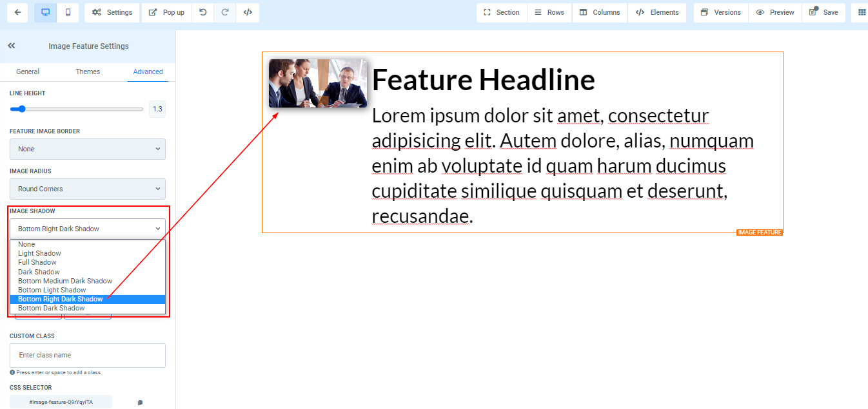Open the Feature Image Border dropdown
The image size is (868, 409).
pyautogui.click(x=88, y=149)
